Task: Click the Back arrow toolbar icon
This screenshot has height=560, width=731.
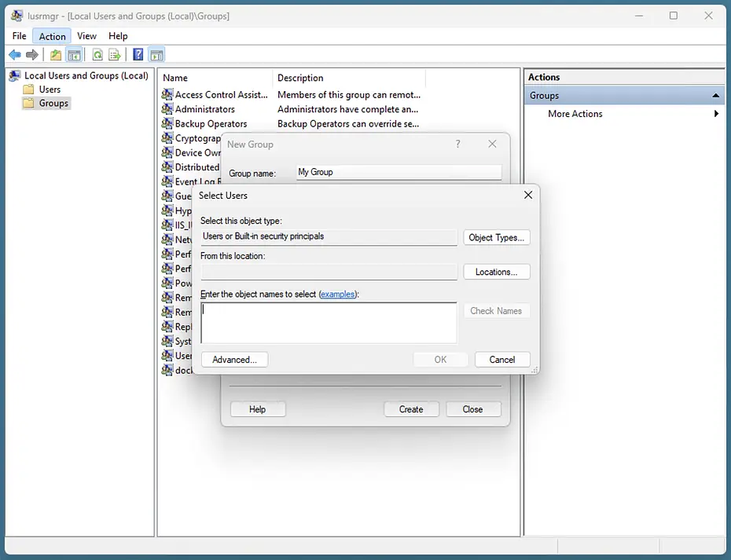Action: coord(15,55)
